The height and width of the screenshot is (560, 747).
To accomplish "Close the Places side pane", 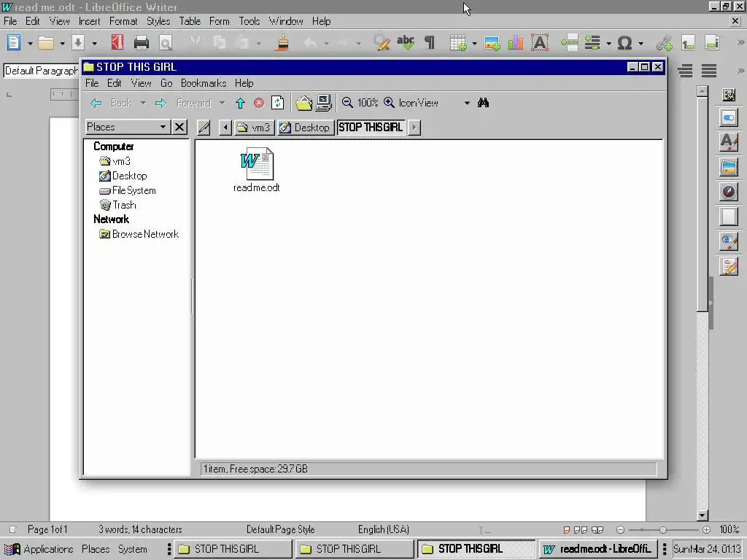I will pos(179,127).
